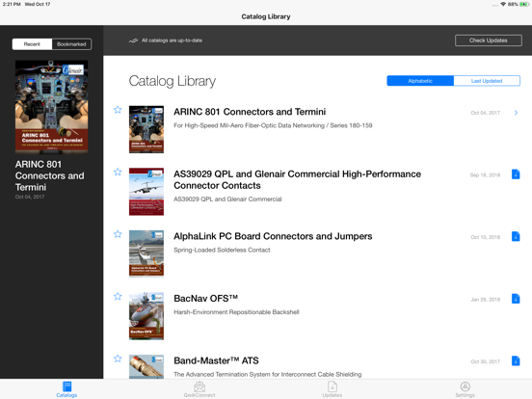Viewport: 532px width, 399px height.
Task: Click battery indicator in status bar
Action: [x=524, y=4]
